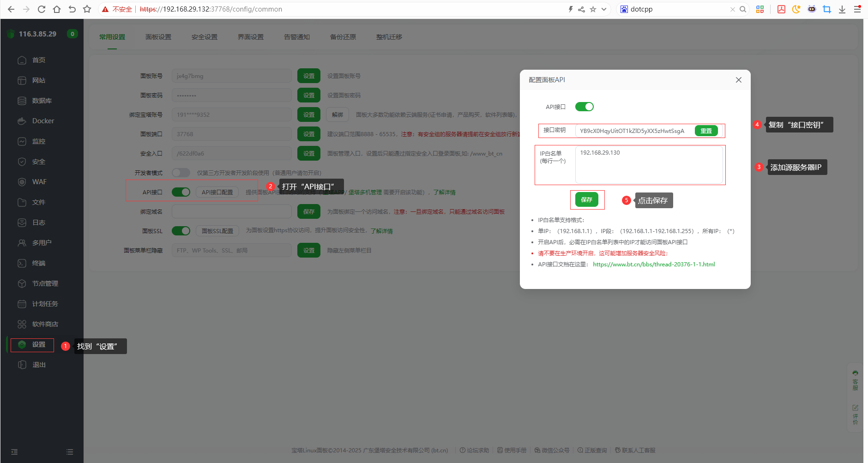Collapse the sidebar using bottom-left icon

point(14,452)
